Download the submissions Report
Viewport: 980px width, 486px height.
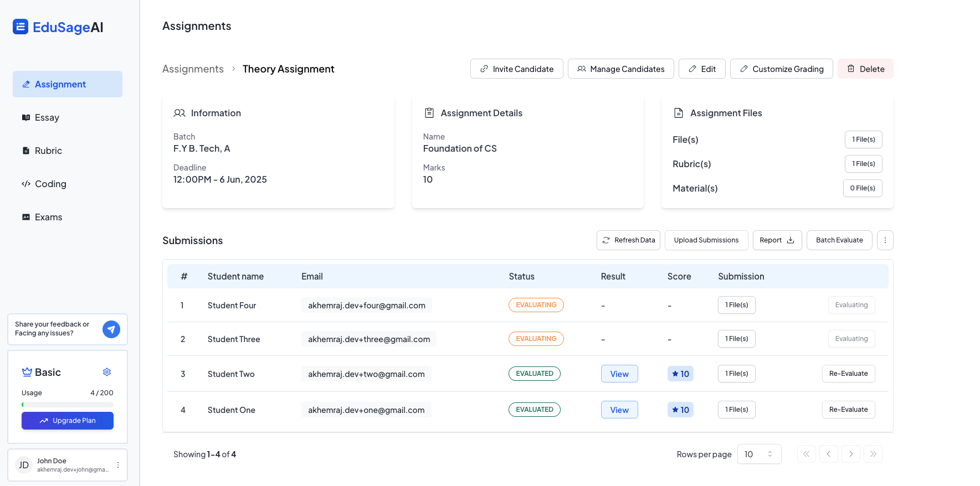[777, 240]
